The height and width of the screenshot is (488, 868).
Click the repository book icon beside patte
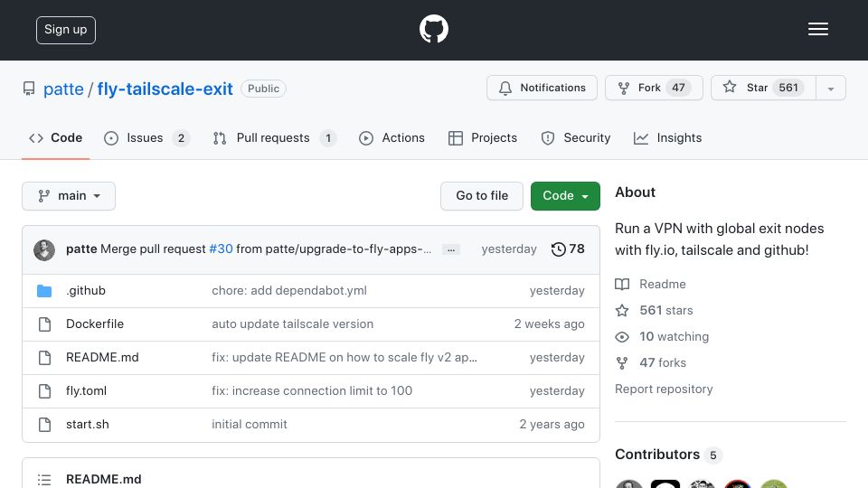point(29,89)
